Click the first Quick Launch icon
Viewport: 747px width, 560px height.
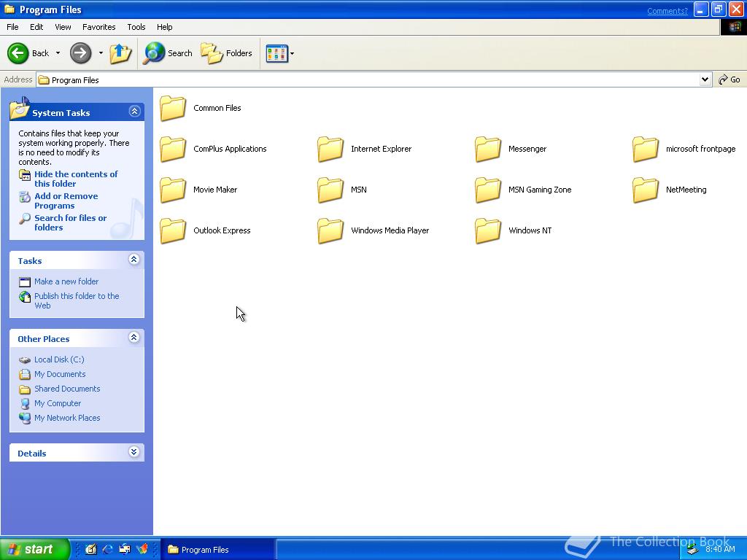90,550
